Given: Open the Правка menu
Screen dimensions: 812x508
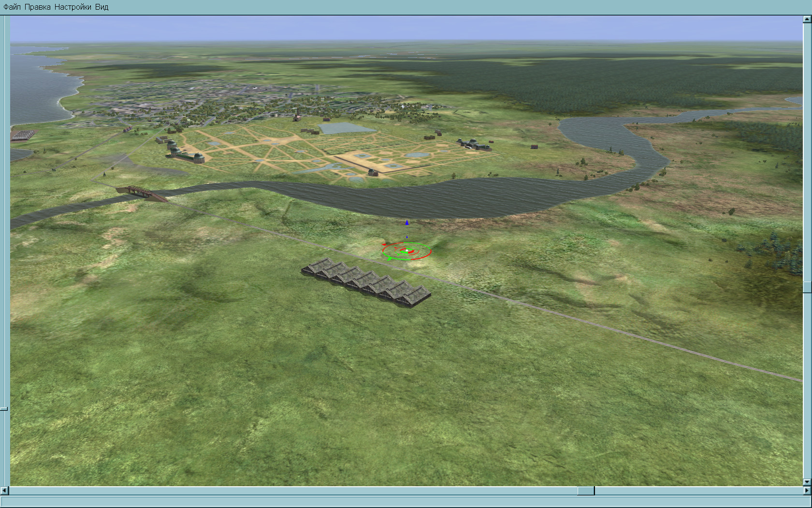Looking at the screenshot, I should (37, 7).
